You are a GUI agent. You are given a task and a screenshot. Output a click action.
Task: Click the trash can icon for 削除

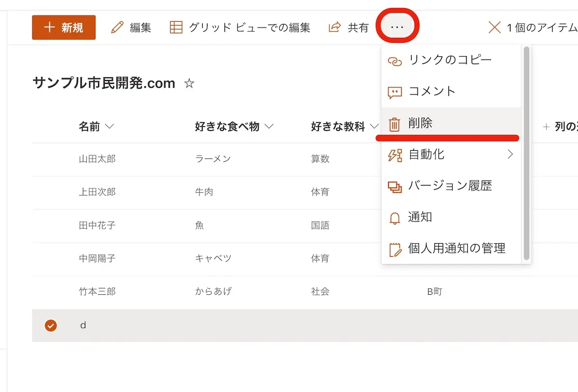click(x=394, y=124)
